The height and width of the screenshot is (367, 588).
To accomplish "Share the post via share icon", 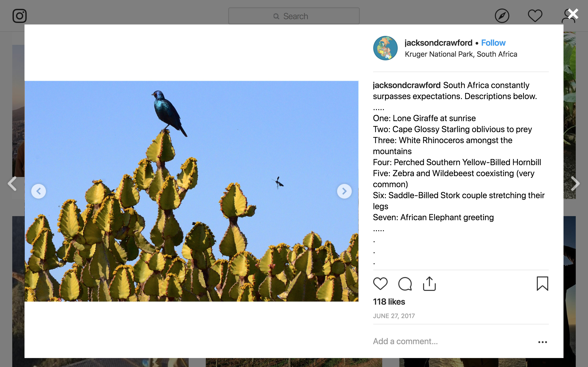I will pos(429,283).
